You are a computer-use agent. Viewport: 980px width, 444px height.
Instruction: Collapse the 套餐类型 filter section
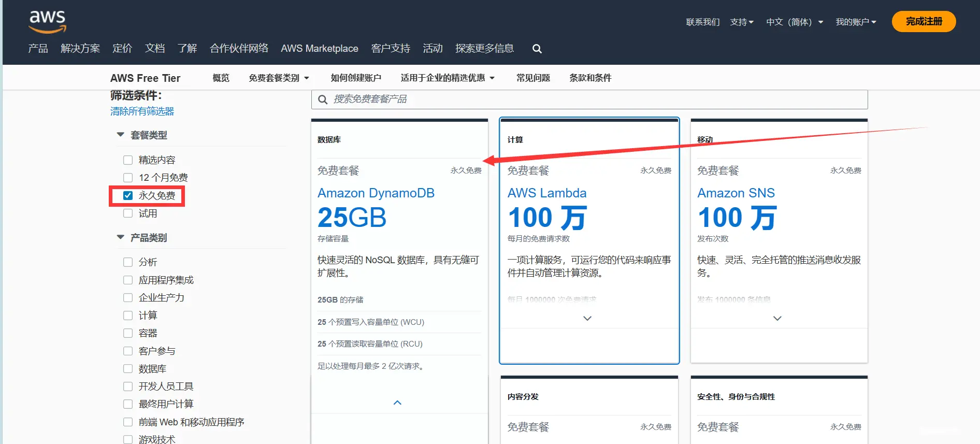[x=121, y=135]
